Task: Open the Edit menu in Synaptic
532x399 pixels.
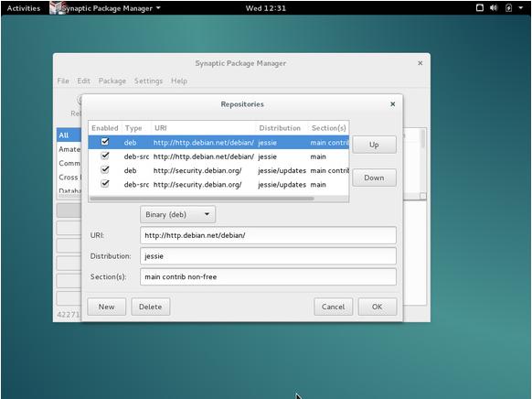Action: pos(83,81)
